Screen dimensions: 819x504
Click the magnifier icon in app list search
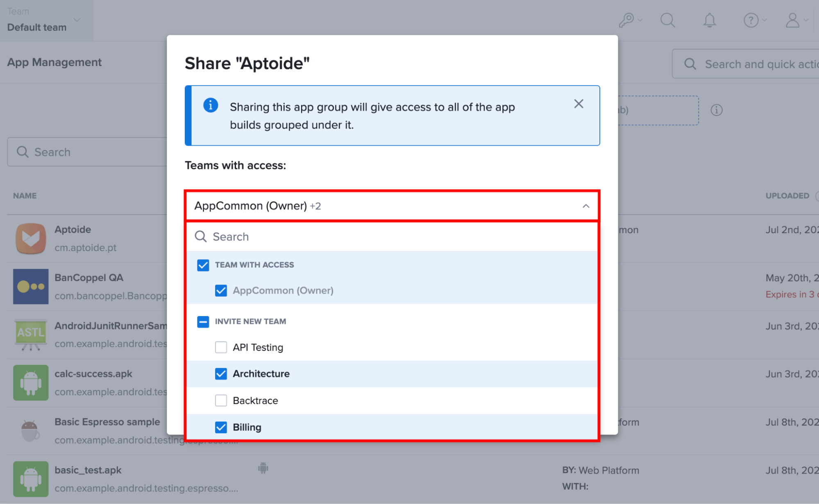pos(23,152)
